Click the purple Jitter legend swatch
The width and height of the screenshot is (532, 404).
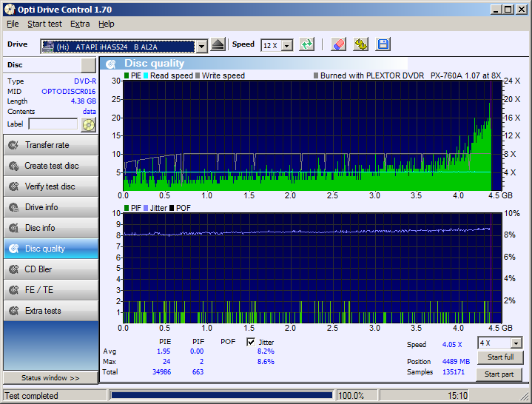pos(146,208)
